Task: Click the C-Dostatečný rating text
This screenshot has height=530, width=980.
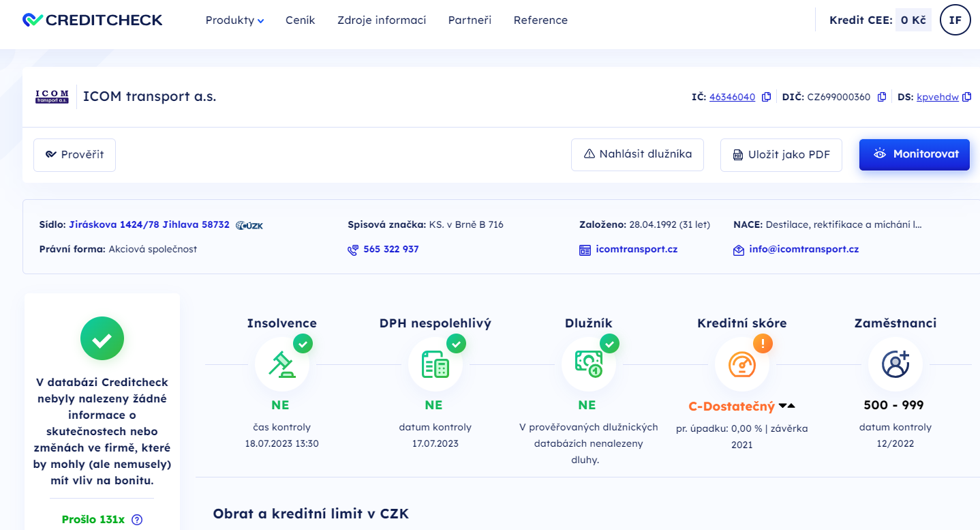Action: point(732,407)
